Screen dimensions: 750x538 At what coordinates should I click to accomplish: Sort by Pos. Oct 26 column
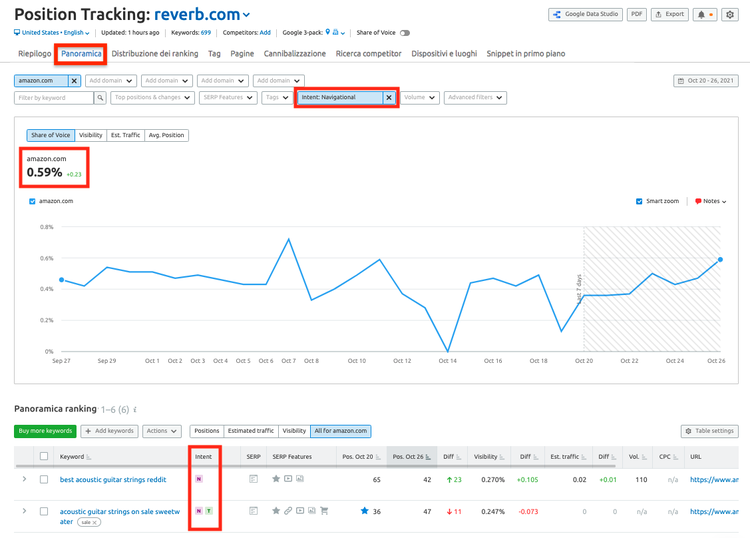click(x=428, y=457)
